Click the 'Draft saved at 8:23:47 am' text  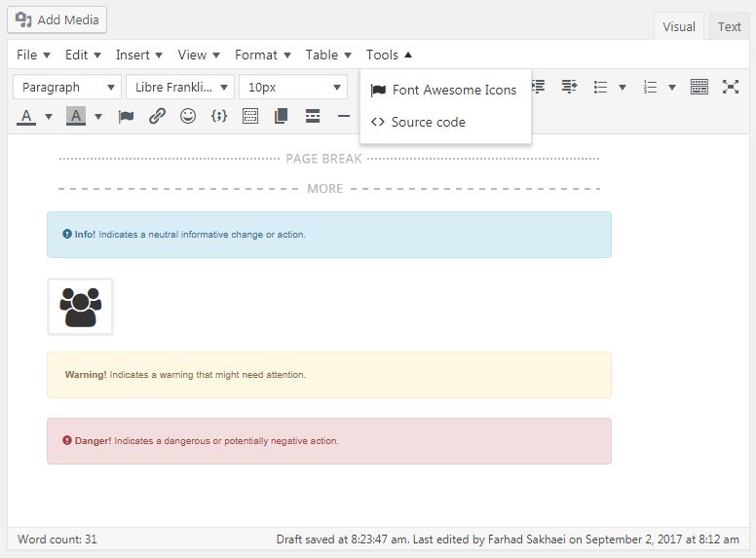coord(342,539)
